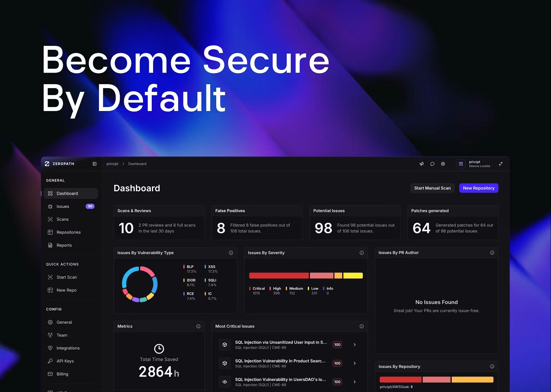Open Issues in the sidebar
This screenshot has width=551, height=392.
(63, 206)
